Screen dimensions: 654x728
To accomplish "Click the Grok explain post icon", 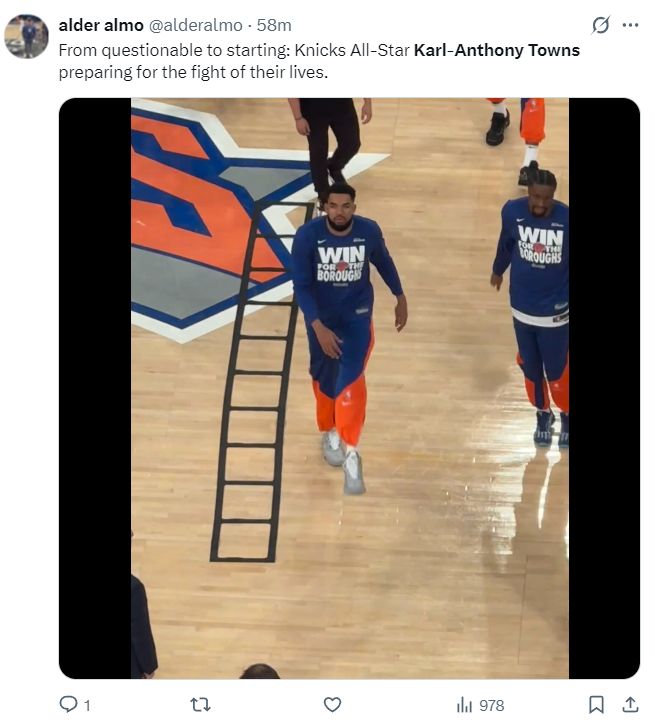I will (x=600, y=25).
